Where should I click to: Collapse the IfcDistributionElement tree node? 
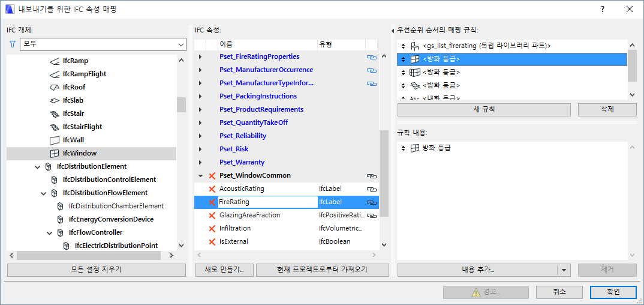(x=38, y=166)
